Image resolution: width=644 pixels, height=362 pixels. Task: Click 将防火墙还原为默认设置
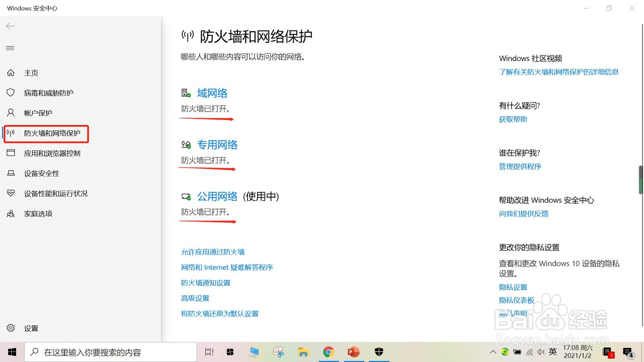point(220,313)
